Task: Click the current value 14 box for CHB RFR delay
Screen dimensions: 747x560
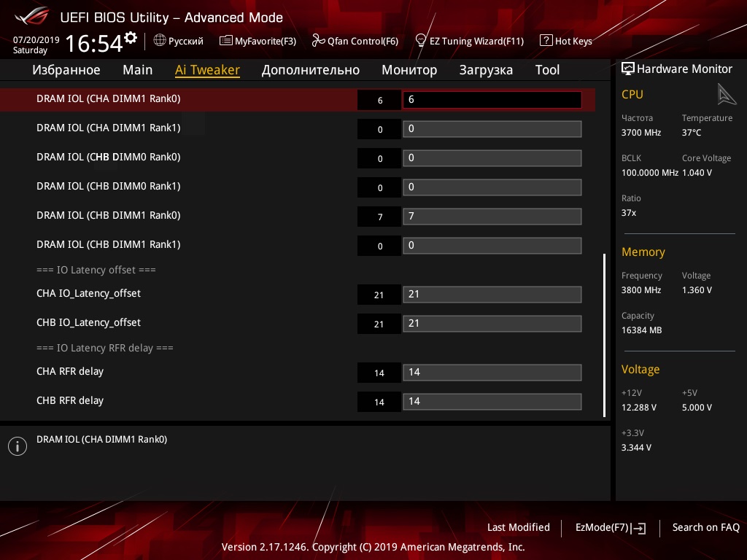Action: pyautogui.click(x=379, y=402)
